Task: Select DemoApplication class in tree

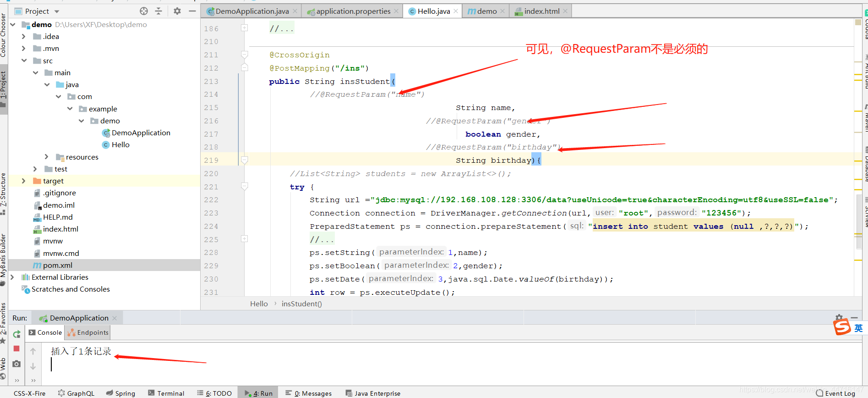Action: click(136, 133)
